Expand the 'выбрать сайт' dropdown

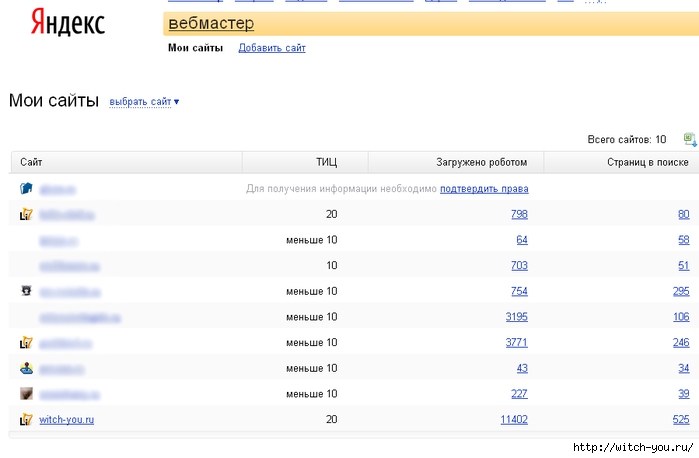(144, 102)
